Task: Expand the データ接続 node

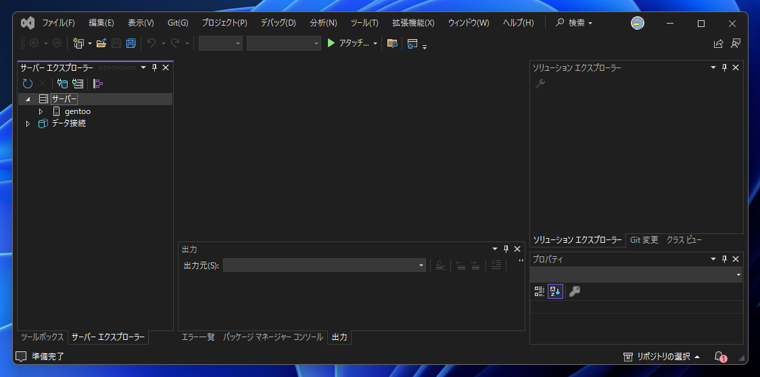Action: [28, 124]
